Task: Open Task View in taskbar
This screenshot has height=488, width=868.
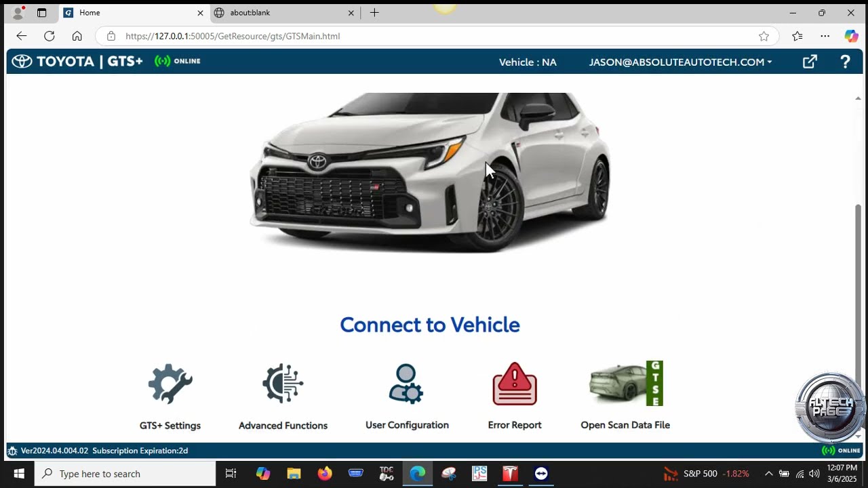Action: (x=231, y=474)
